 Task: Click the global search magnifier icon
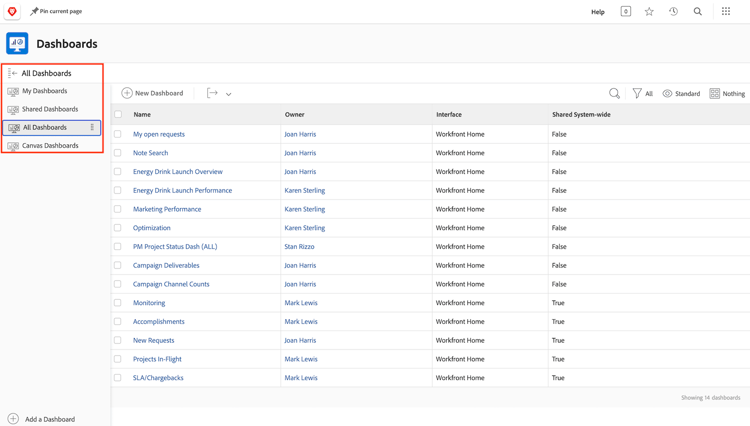coord(698,12)
